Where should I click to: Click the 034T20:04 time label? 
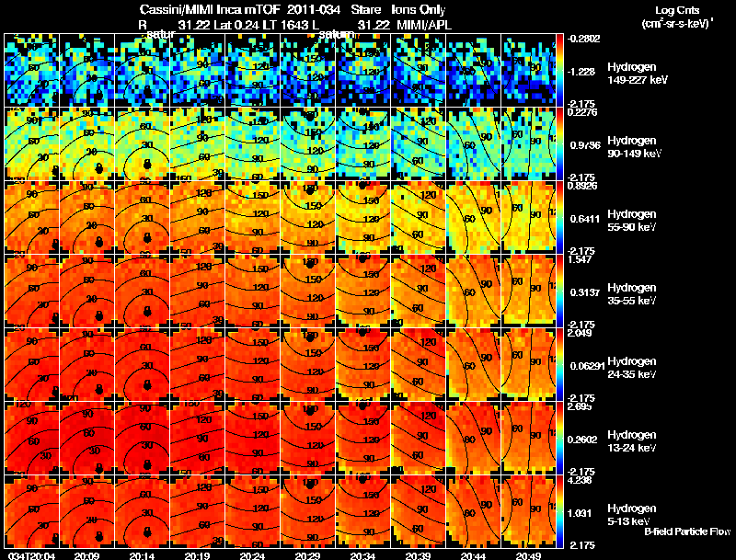click(x=31, y=555)
